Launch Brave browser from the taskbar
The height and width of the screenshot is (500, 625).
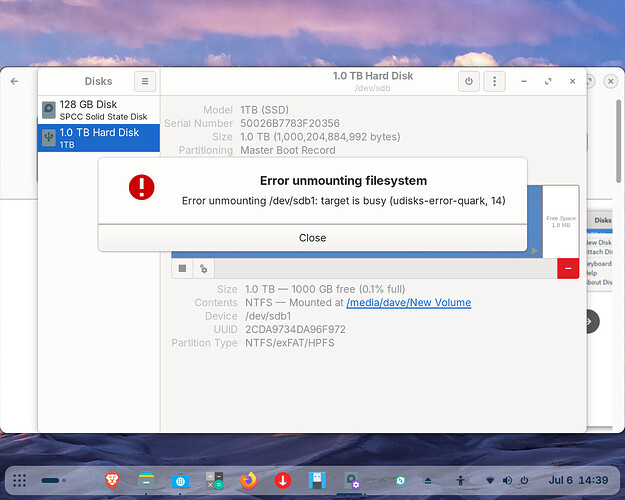click(112, 480)
